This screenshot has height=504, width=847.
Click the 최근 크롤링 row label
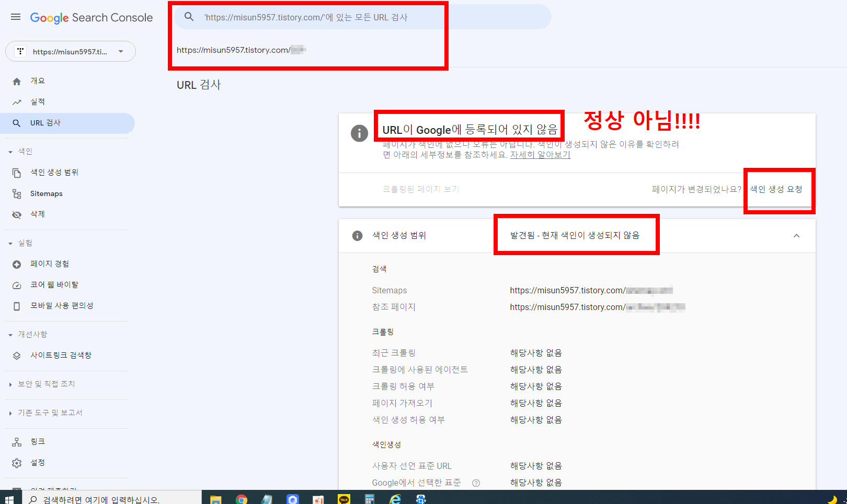(394, 353)
